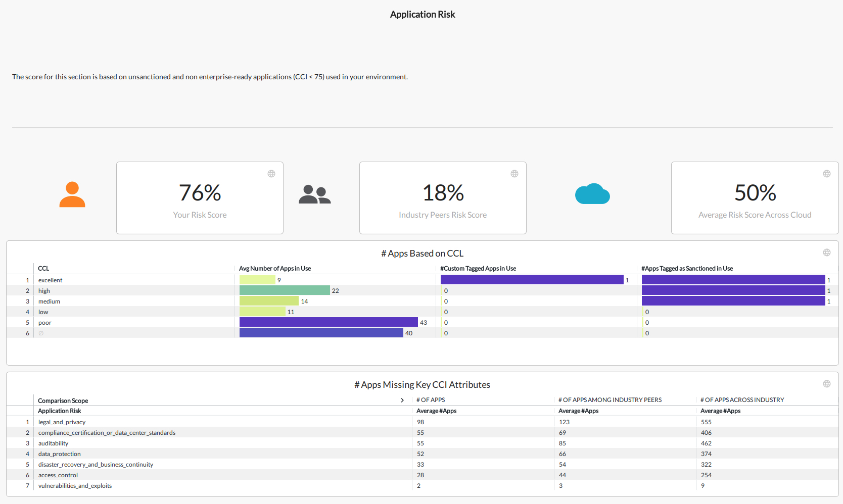Click the 50% Average Risk Score value
The image size is (843, 504).
[x=755, y=192]
